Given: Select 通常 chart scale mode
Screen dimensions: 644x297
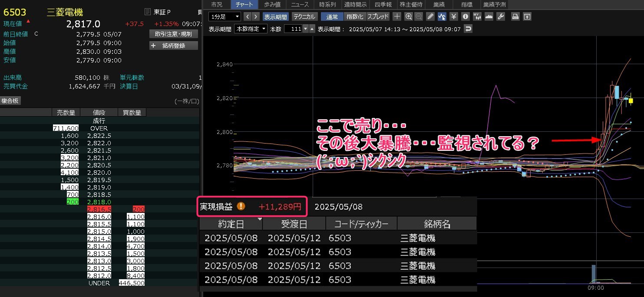Looking at the screenshot, I should pyautogui.click(x=332, y=16).
